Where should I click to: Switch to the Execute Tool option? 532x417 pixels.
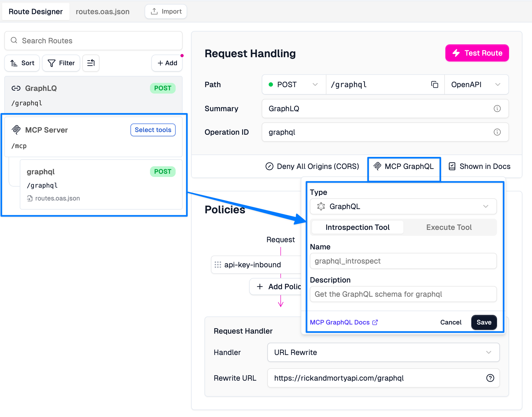449,227
